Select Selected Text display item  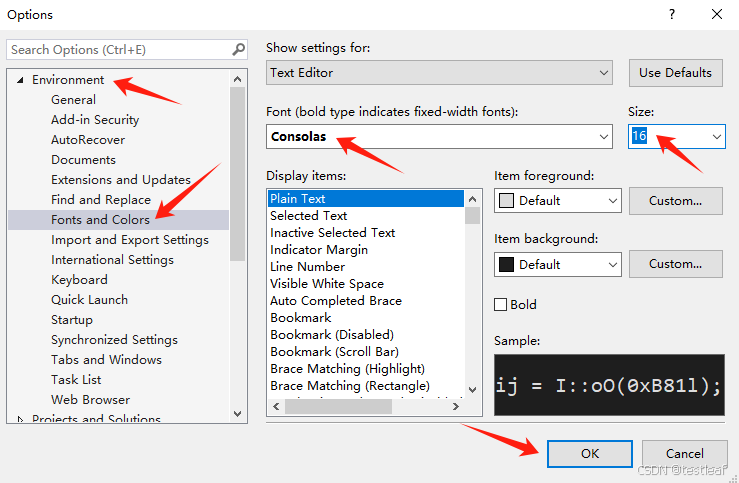pyautogui.click(x=308, y=216)
